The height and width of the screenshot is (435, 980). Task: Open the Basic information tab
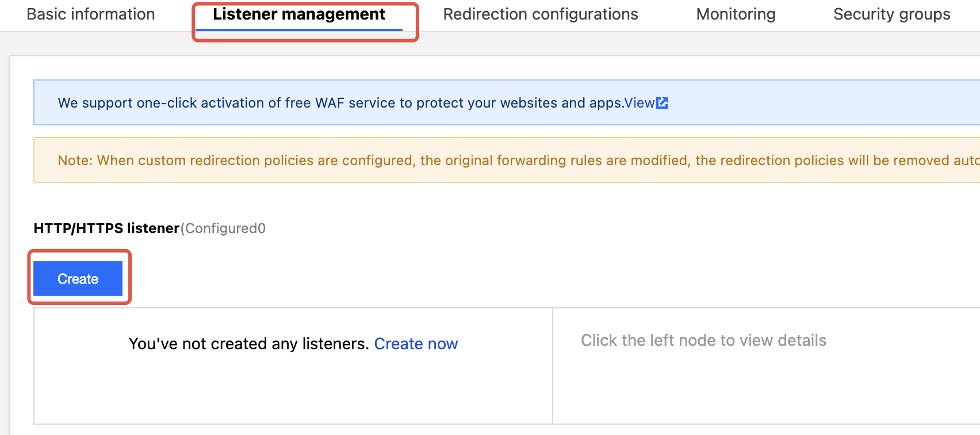[x=91, y=14]
